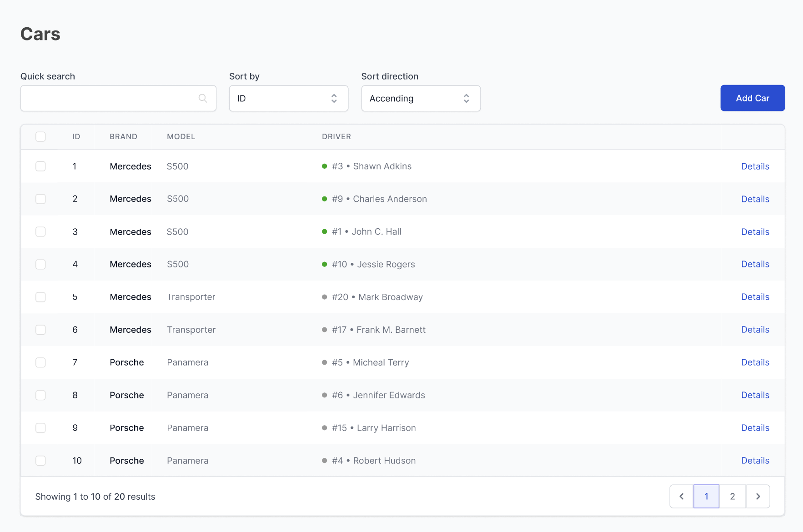Click driver '#9 • Charles Anderson'
Image resolution: width=803 pixels, height=532 pixels.
pos(374,199)
